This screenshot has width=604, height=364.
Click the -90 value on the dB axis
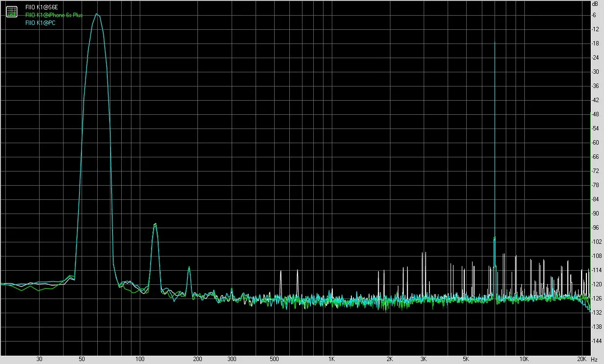(595, 214)
